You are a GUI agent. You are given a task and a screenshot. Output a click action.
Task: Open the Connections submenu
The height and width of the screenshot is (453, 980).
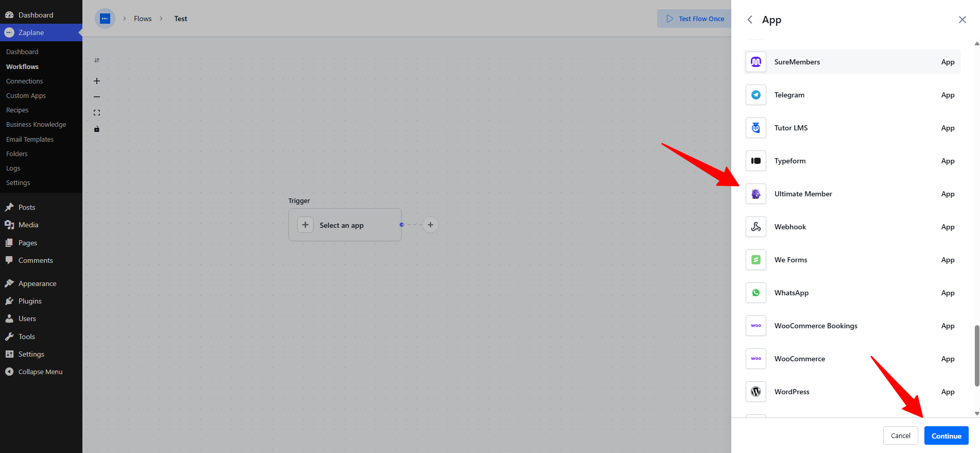[x=25, y=81]
